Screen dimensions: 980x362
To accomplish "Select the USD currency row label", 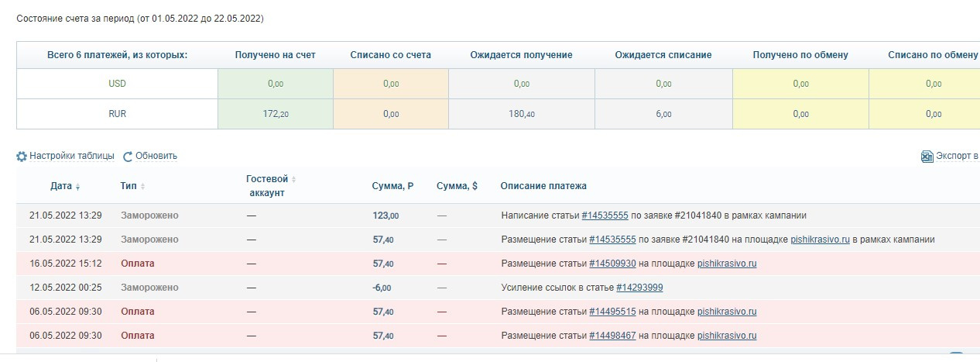I will (x=117, y=84).
